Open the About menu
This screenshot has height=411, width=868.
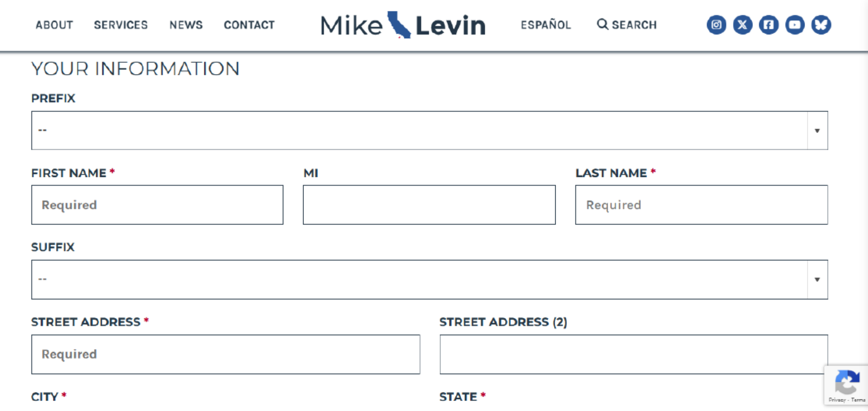pos(54,25)
